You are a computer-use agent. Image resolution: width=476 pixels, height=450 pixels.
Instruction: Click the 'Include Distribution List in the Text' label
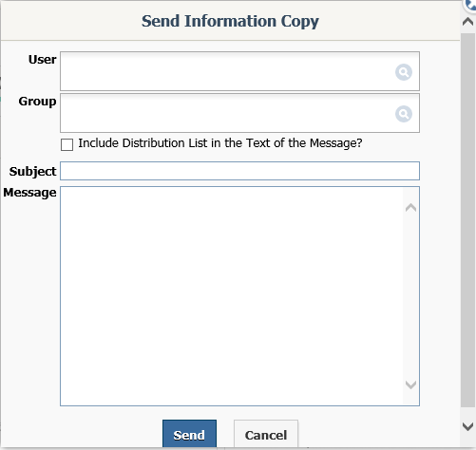220,143
